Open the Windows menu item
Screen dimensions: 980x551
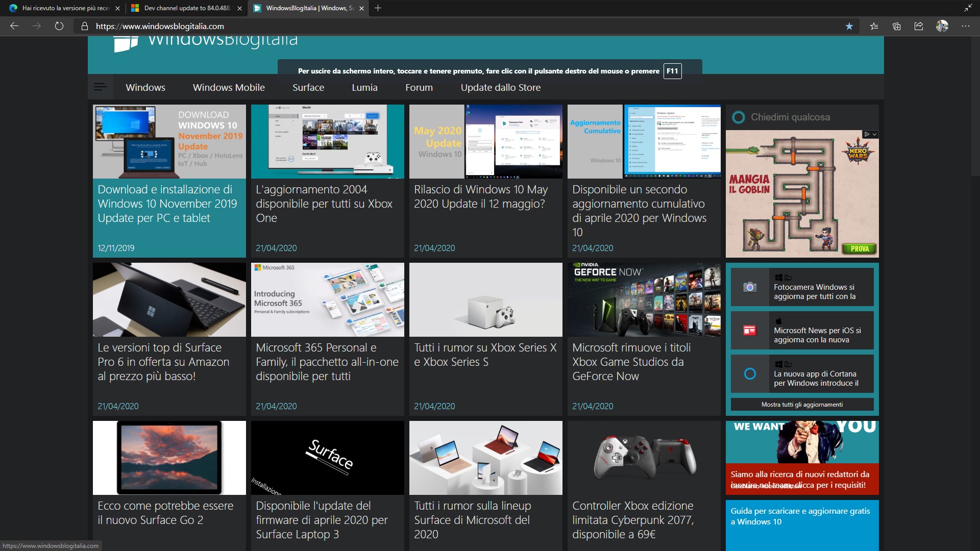click(x=145, y=87)
